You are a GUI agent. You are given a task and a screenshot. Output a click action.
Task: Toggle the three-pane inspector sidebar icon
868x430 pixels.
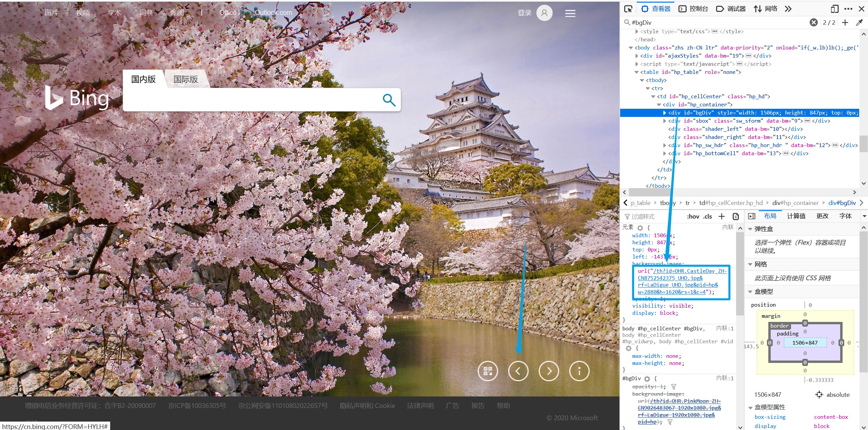point(751,216)
